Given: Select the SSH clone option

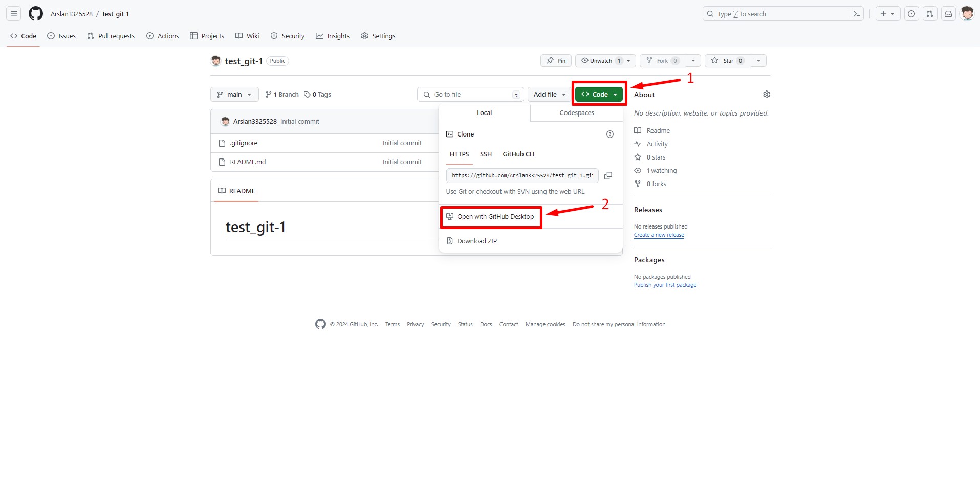Looking at the screenshot, I should 486,154.
